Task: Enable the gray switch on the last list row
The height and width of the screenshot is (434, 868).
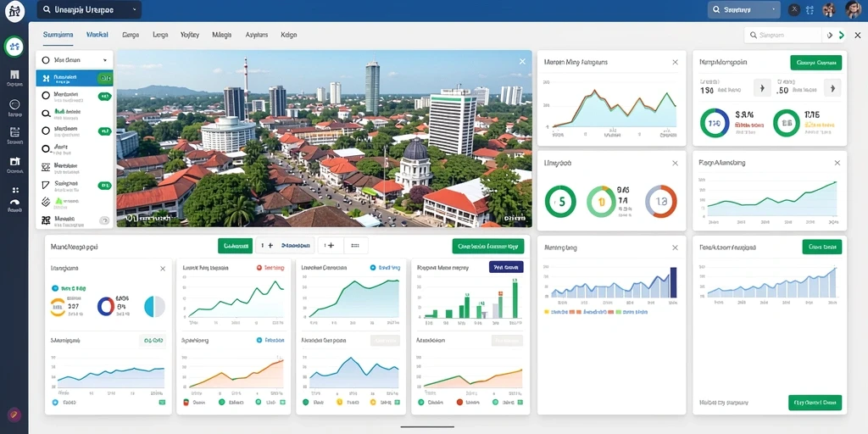Action: pyautogui.click(x=104, y=220)
